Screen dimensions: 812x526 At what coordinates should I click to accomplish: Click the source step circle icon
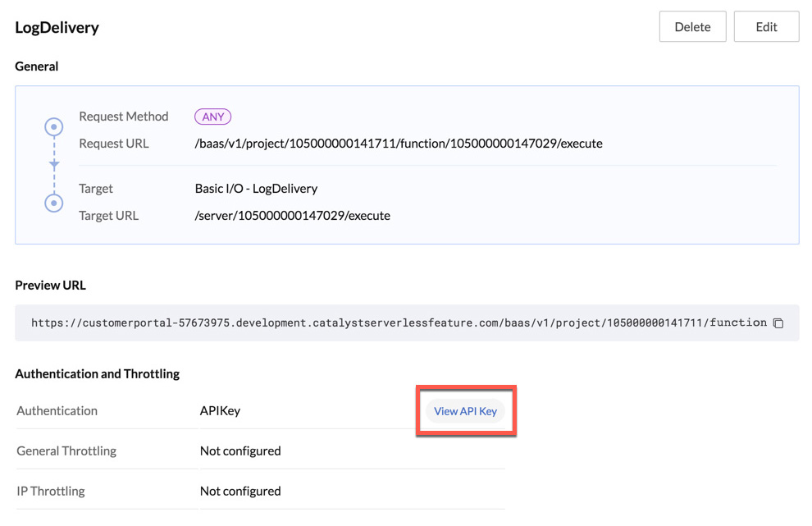tap(53, 127)
